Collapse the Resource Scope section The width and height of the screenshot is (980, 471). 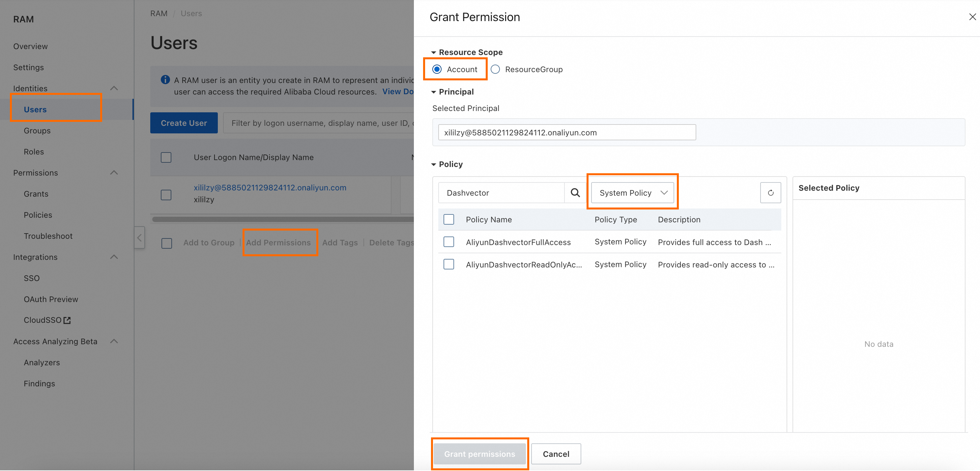tap(433, 52)
